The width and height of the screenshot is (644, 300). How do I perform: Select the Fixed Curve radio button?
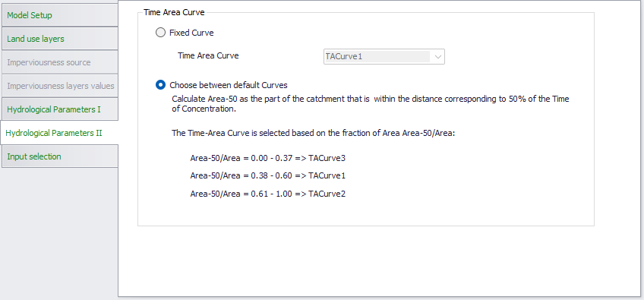tap(160, 33)
